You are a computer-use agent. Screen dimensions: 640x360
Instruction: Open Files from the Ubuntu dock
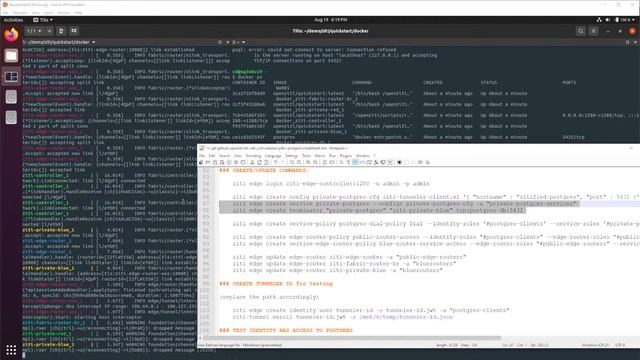click(x=11, y=56)
